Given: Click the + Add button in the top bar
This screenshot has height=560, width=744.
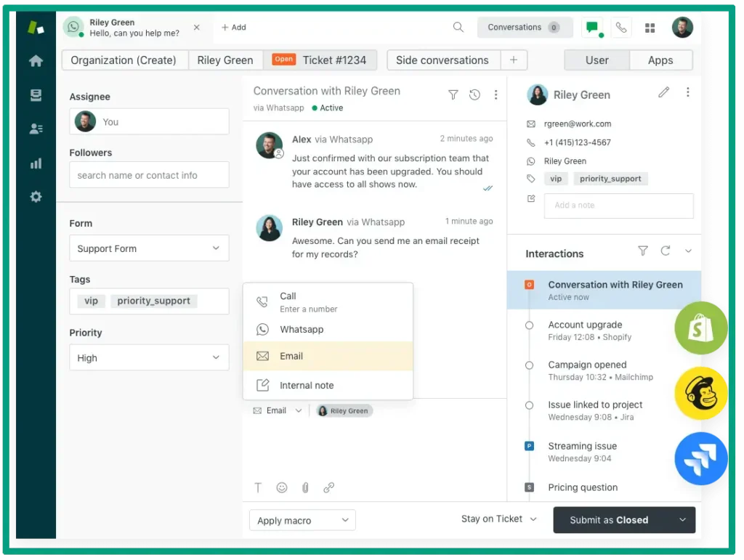Looking at the screenshot, I should tap(233, 26).
